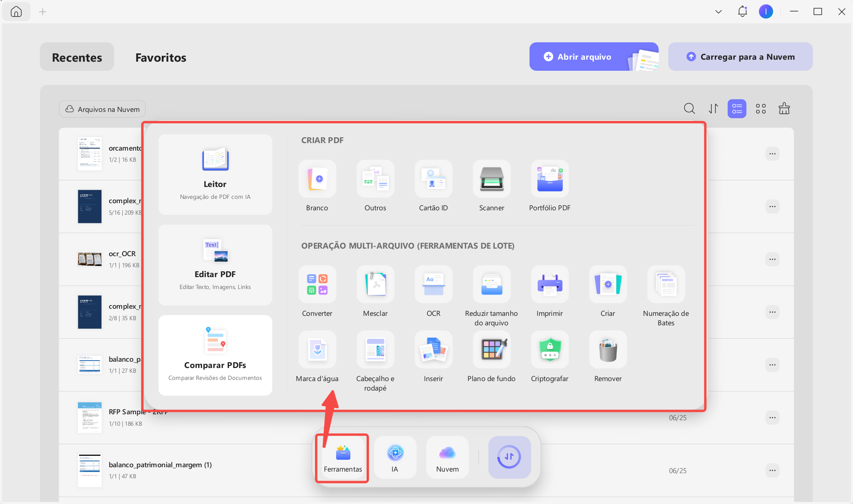853x504 pixels.
Task: Open balanco_patrimonial_margem (1) file
Action: pos(90,470)
